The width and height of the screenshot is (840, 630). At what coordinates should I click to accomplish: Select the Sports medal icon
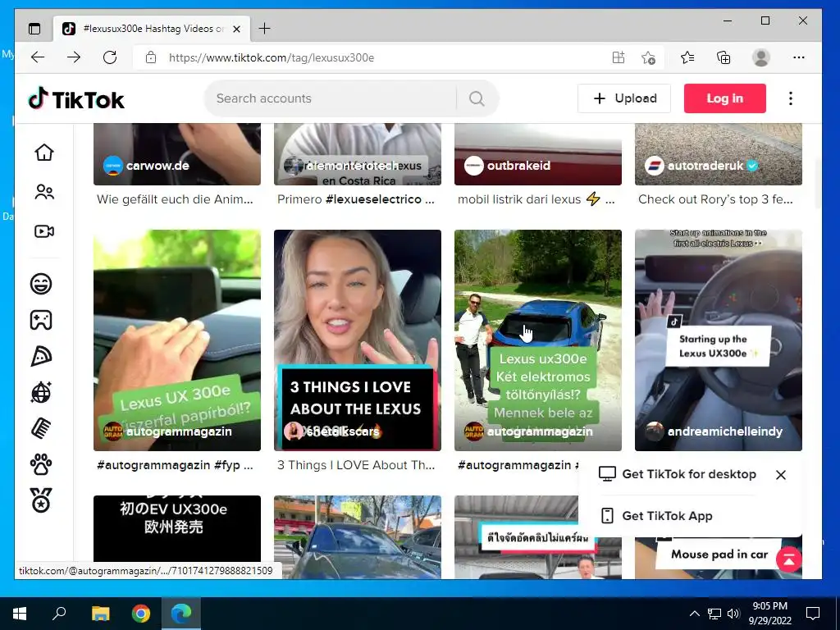(41, 500)
